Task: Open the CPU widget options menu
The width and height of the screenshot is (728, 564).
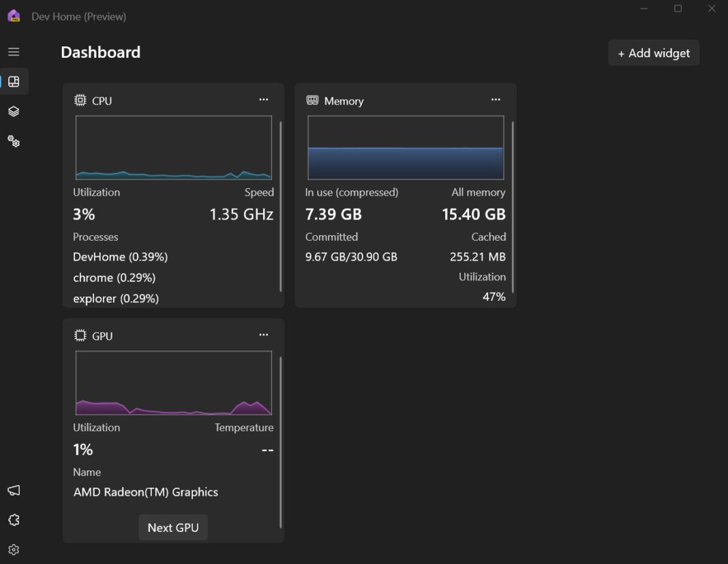Action: [x=264, y=99]
